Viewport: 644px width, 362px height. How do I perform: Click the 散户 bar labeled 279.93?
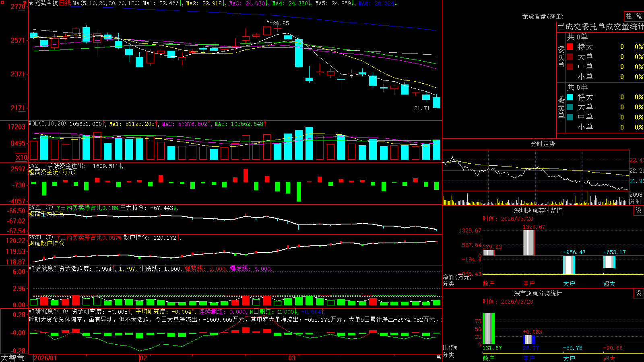click(488, 253)
